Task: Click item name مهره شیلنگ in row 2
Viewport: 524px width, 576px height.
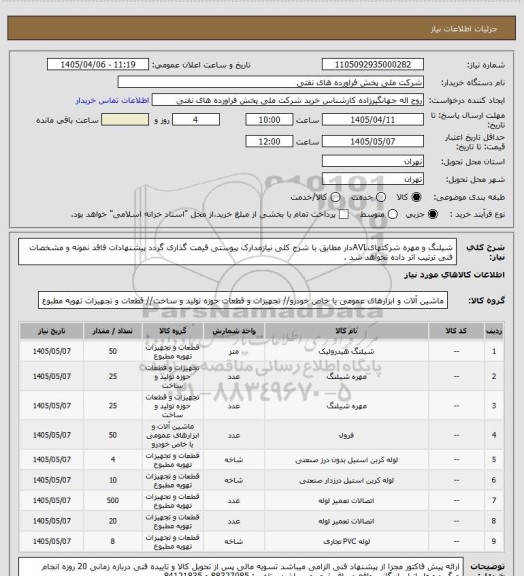Action: point(346,377)
